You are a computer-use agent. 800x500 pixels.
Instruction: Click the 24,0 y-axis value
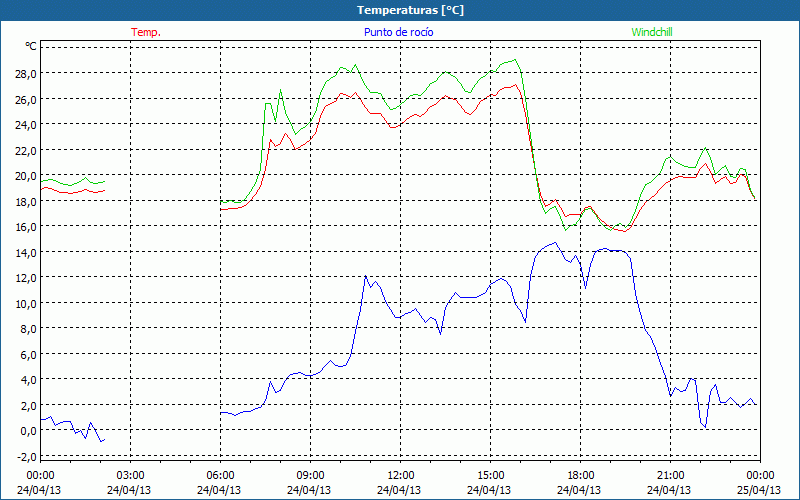coord(26,124)
